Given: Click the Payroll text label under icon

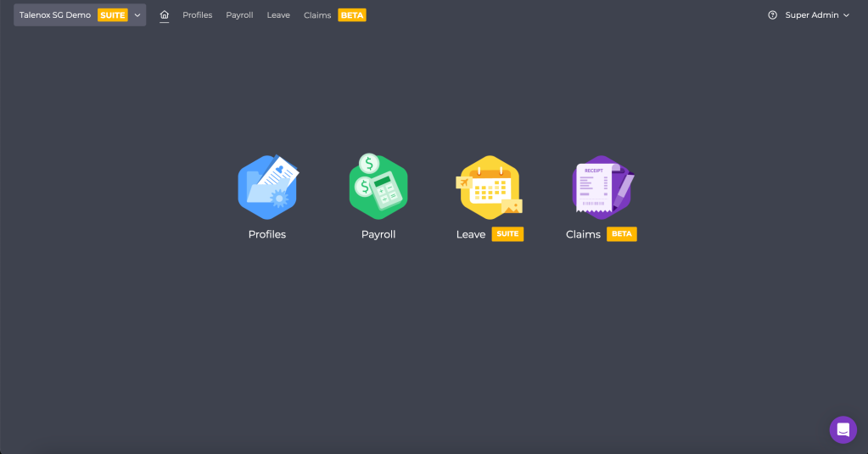Looking at the screenshot, I should click(x=378, y=234).
